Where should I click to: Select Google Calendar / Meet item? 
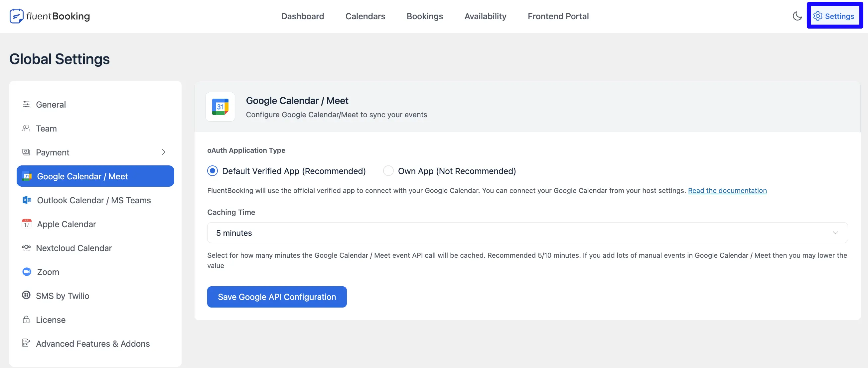point(95,176)
